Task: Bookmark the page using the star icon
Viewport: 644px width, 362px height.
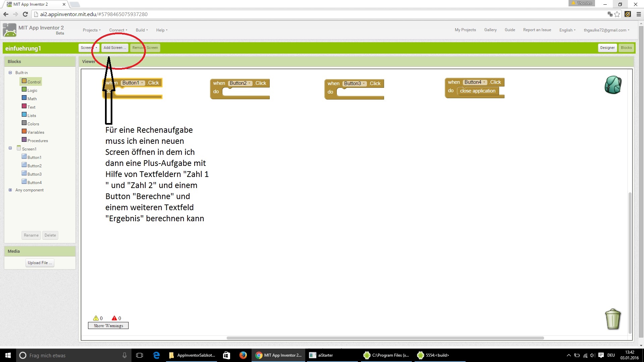Action: click(617, 14)
